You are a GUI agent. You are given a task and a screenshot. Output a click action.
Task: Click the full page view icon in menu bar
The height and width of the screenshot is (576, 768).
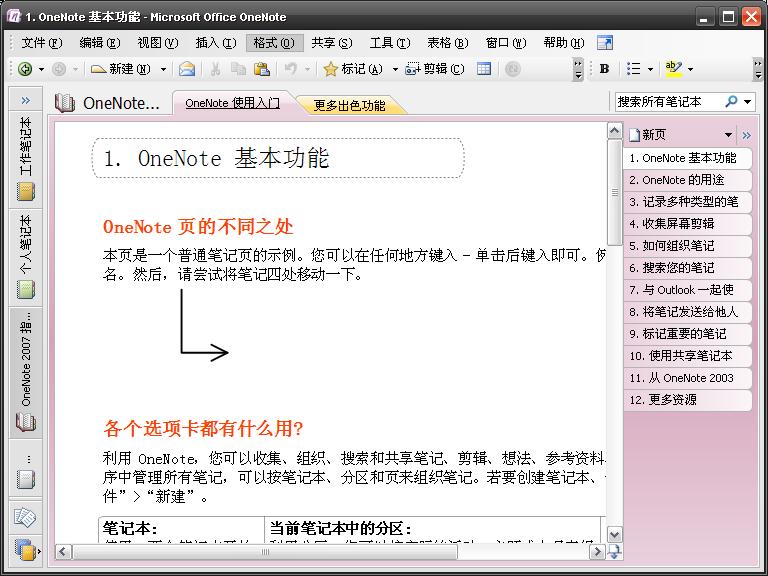click(605, 43)
